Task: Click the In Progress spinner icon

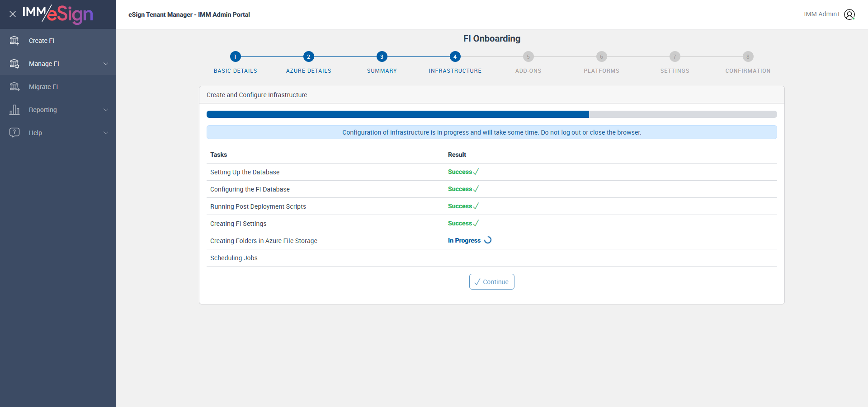Action: 488,240
